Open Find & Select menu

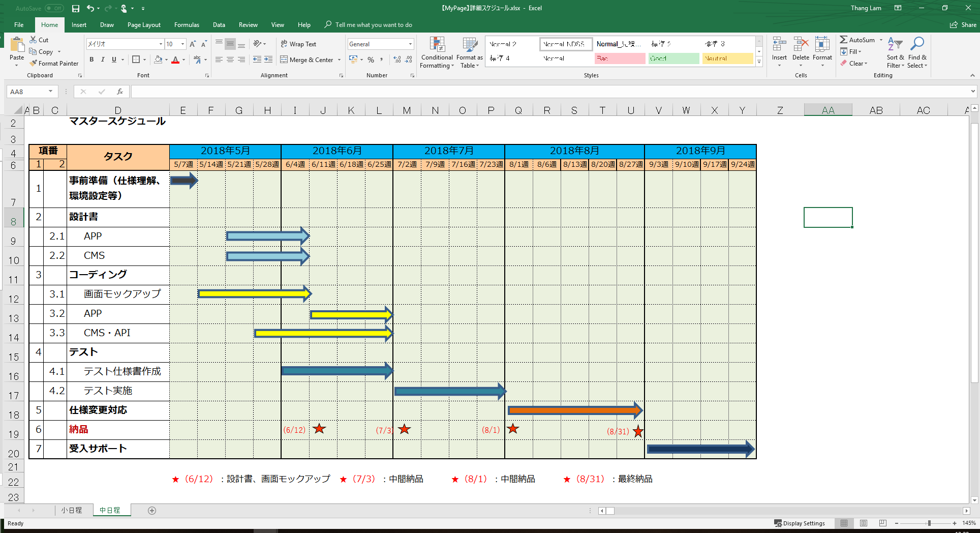[x=917, y=52]
